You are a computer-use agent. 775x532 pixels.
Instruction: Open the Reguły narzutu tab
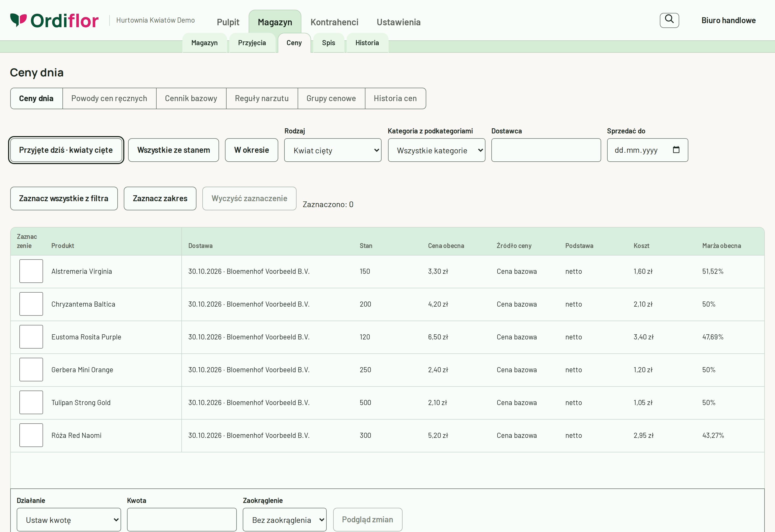click(262, 99)
